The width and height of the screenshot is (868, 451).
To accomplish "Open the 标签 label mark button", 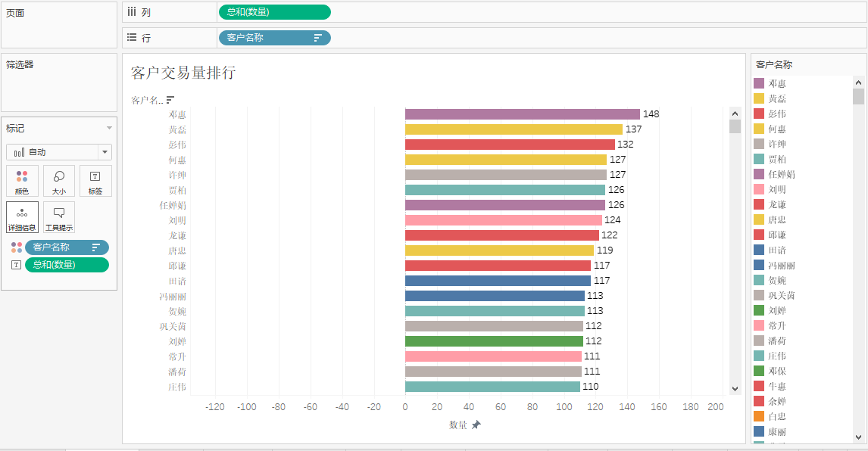I will (x=95, y=181).
